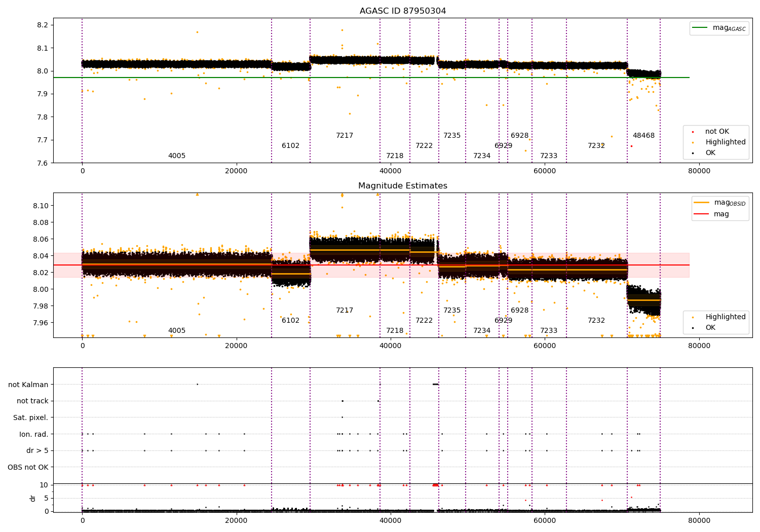Click the 'Sat. pixel.' row label
This screenshot has width=760, height=532.
click(30, 418)
